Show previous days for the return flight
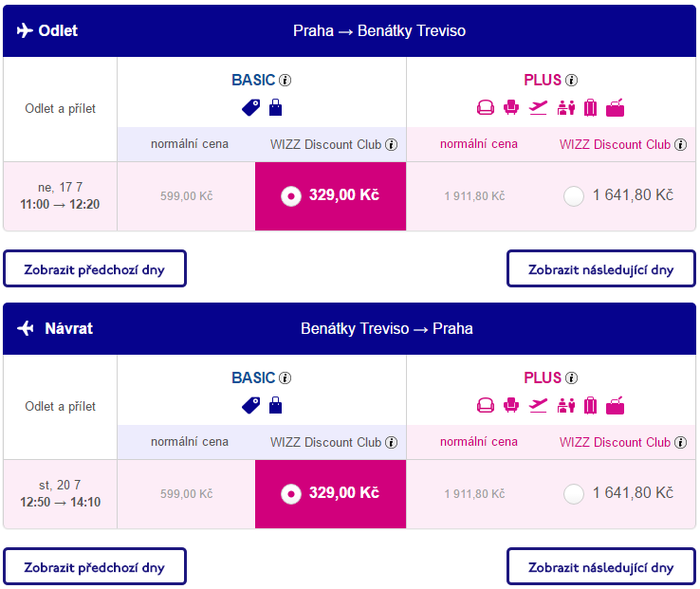 click(x=95, y=566)
